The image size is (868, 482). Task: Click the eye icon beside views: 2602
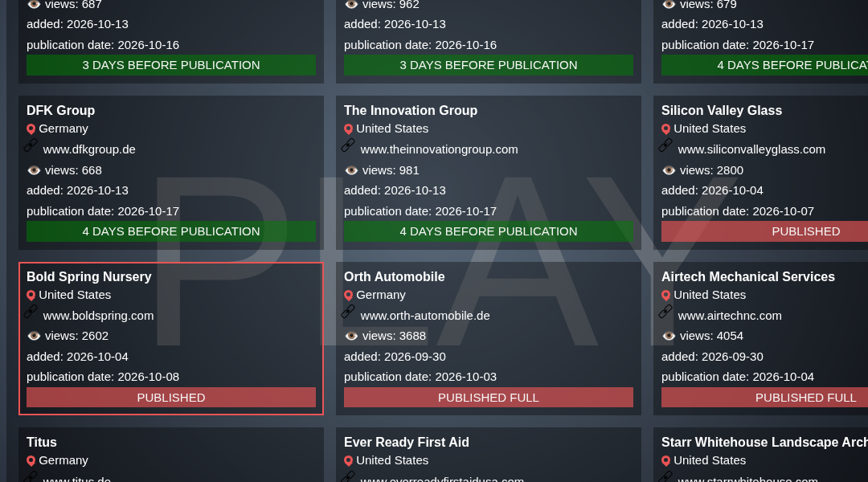34,335
